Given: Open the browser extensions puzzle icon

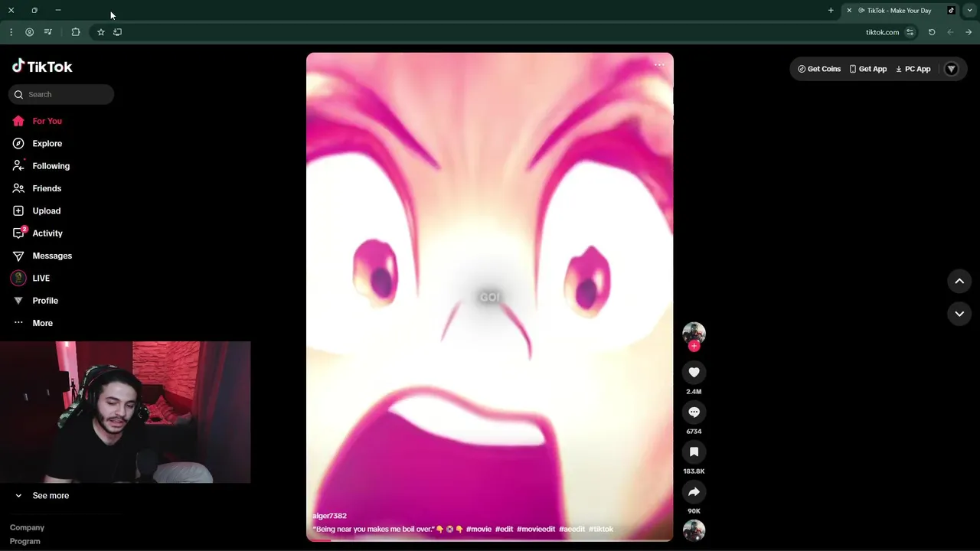Looking at the screenshot, I should [x=76, y=32].
